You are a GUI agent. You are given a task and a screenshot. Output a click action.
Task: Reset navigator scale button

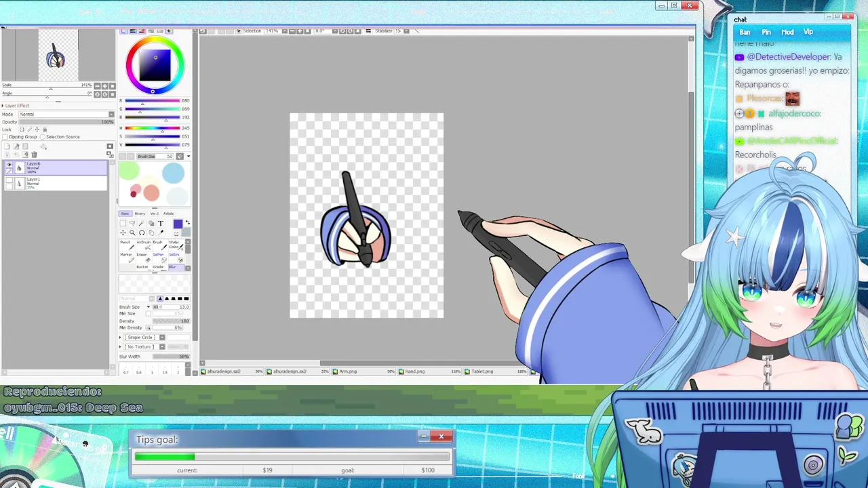click(x=113, y=86)
